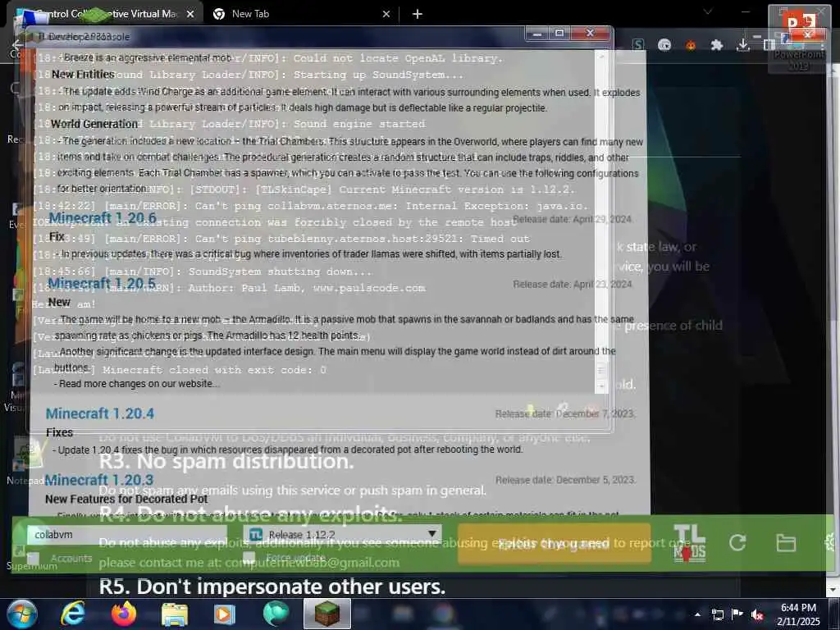Open the Release 1.12.2 version dropdown
Screen dimensions: 840x630
click(343, 535)
